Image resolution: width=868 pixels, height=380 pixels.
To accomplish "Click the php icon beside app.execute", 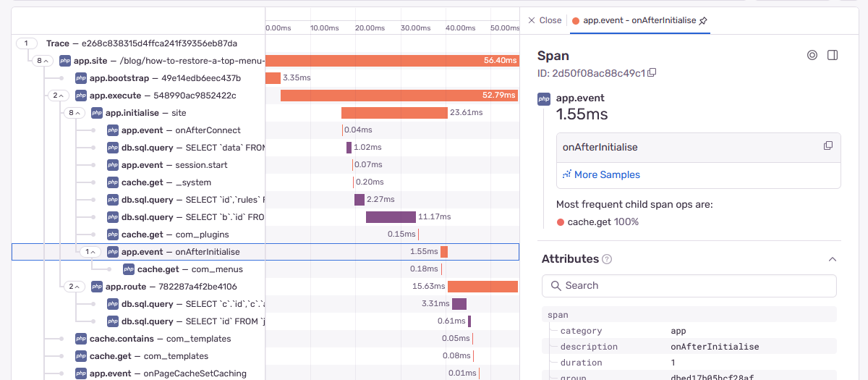I will click(x=81, y=96).
